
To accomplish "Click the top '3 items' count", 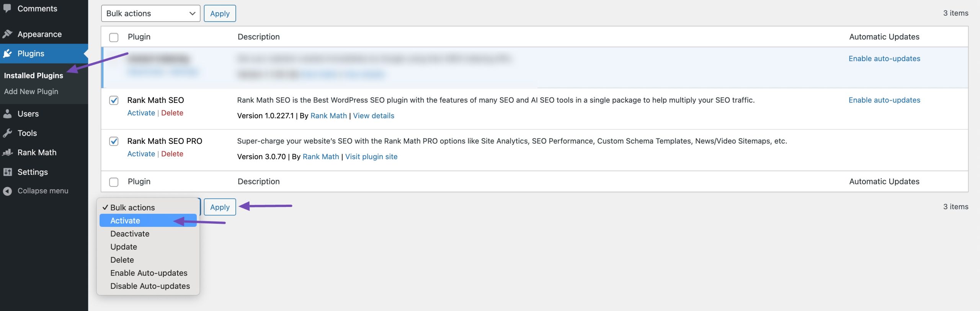I will [x=955, y=13].
